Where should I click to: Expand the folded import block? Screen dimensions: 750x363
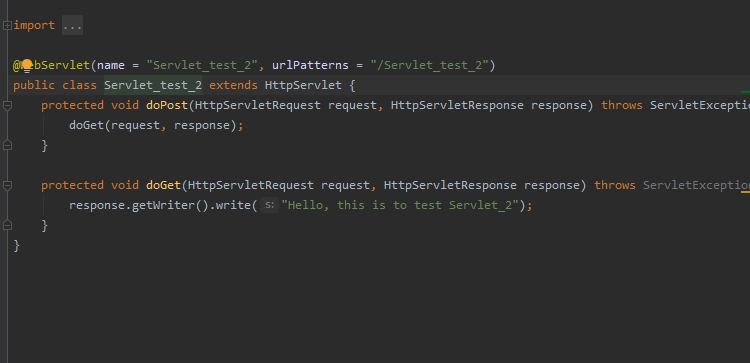7,25
